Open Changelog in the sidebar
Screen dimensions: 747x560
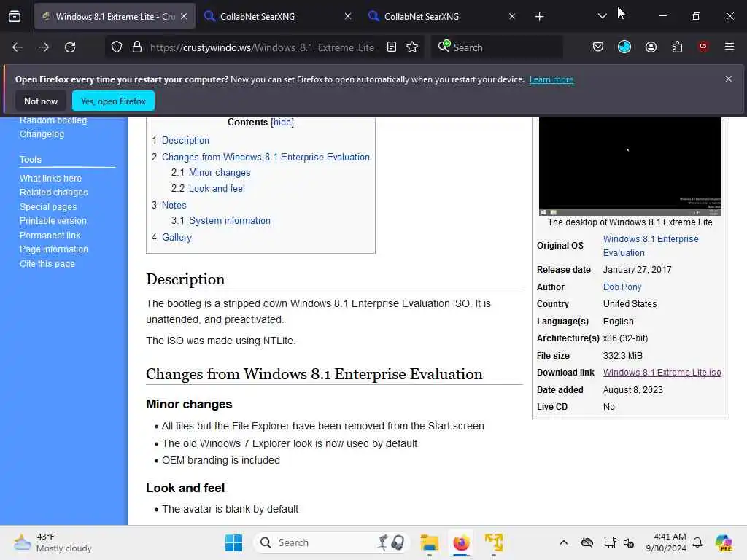(x=42, y=134)
